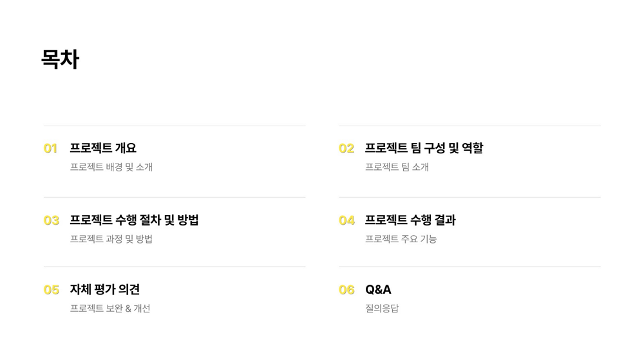The height and width of the screenshot is (362, 644).
Task: Open 프로젝트 수행 절차 및 방법 heading
Action: [135, 220]
